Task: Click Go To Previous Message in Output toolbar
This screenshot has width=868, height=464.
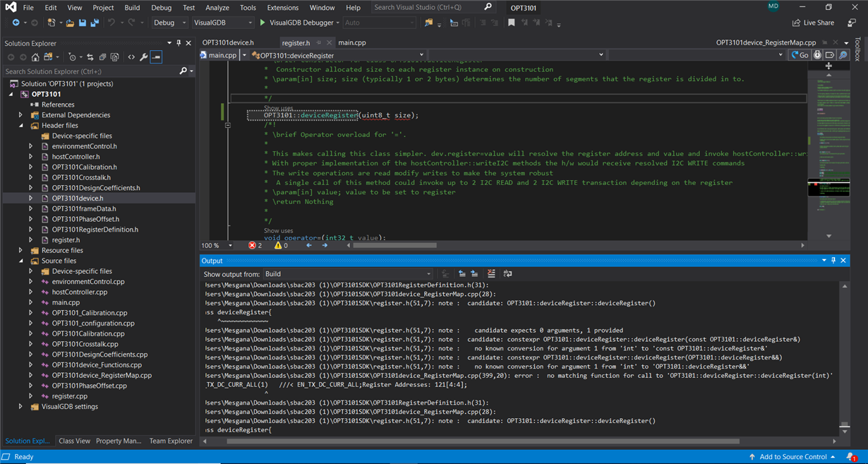Action: tap(462, 274)
